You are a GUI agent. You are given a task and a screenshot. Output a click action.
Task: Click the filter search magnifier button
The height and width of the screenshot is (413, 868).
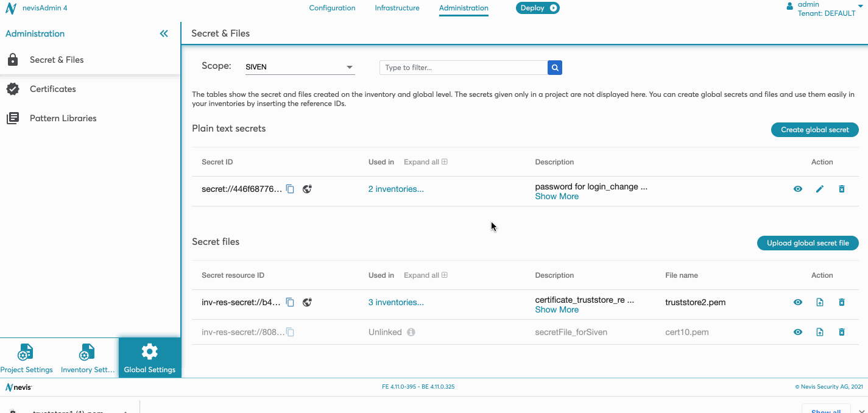click(554, 68)
